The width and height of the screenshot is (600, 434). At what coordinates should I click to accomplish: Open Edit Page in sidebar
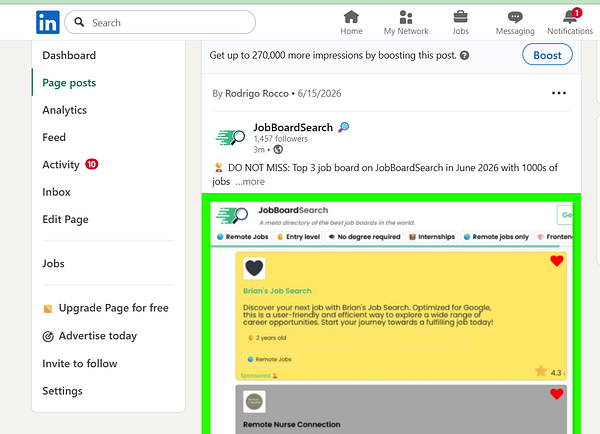pos(65,219)
